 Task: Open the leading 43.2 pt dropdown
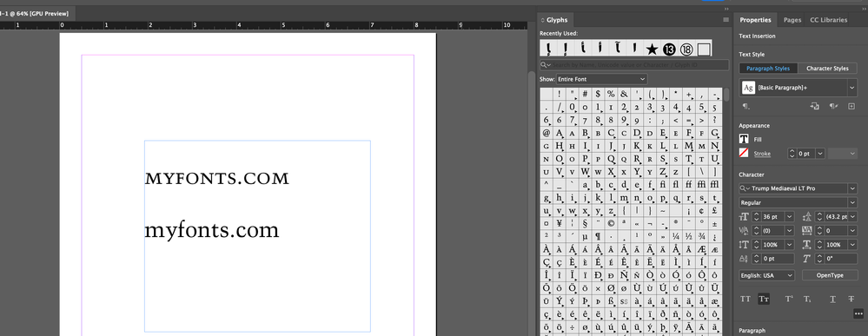[x=852, y=217]
